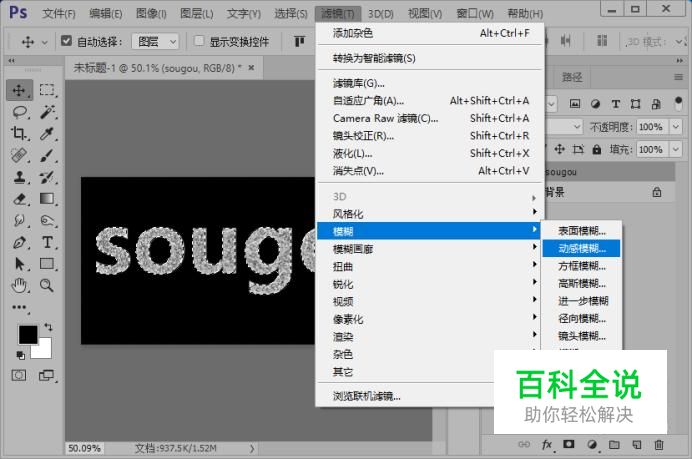
Task: Select the Blur tool
Action: point(19,220)
